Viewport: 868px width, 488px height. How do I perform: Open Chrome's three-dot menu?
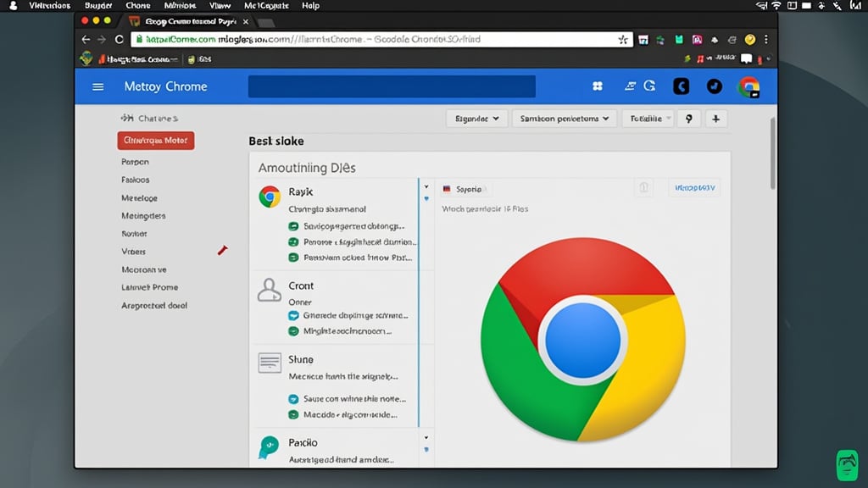coord(766,39)
